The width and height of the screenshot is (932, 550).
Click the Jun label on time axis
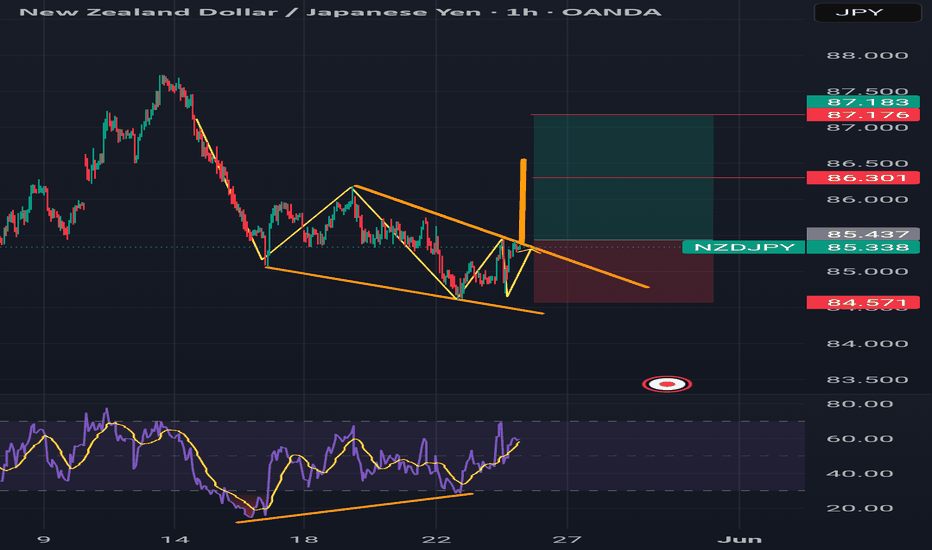(x=739, y=539)
